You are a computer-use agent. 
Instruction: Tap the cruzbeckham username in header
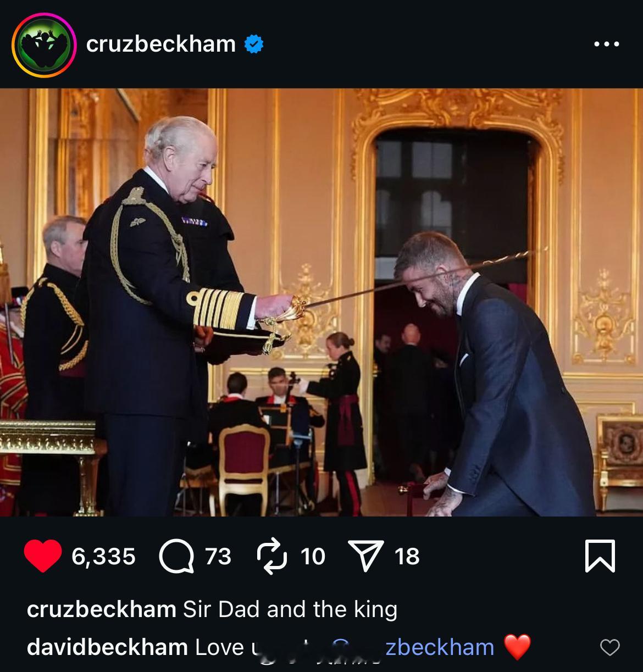tap(161, 44)
